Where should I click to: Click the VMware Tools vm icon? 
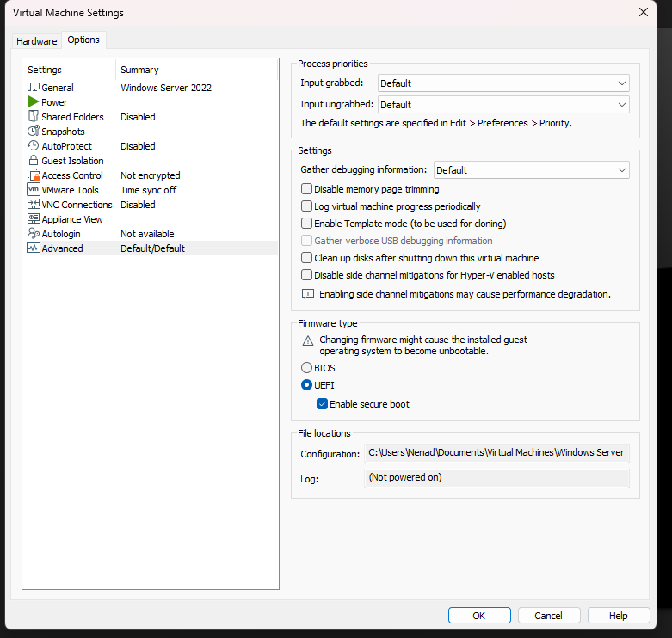point(34,190)
